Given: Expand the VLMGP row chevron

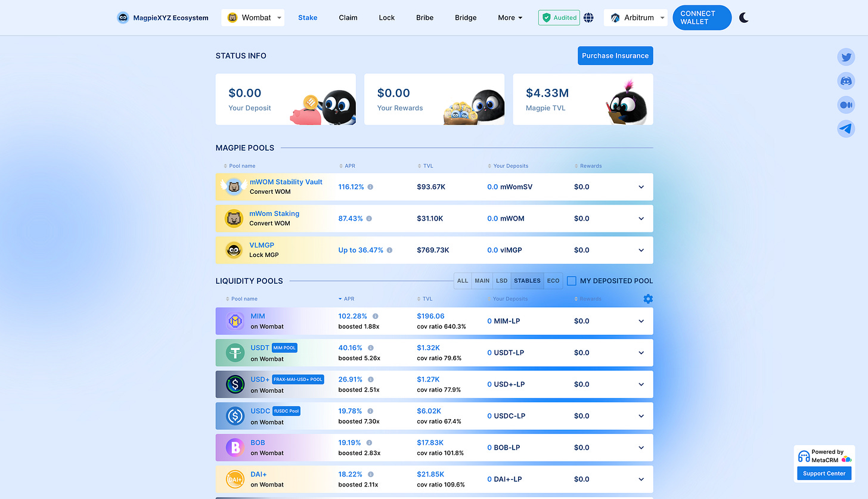Looking at the screenshot, I should 641,250.
